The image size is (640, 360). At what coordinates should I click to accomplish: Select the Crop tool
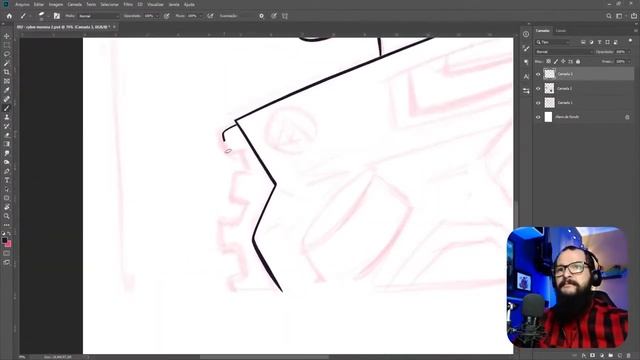click(x=7, y=72)
